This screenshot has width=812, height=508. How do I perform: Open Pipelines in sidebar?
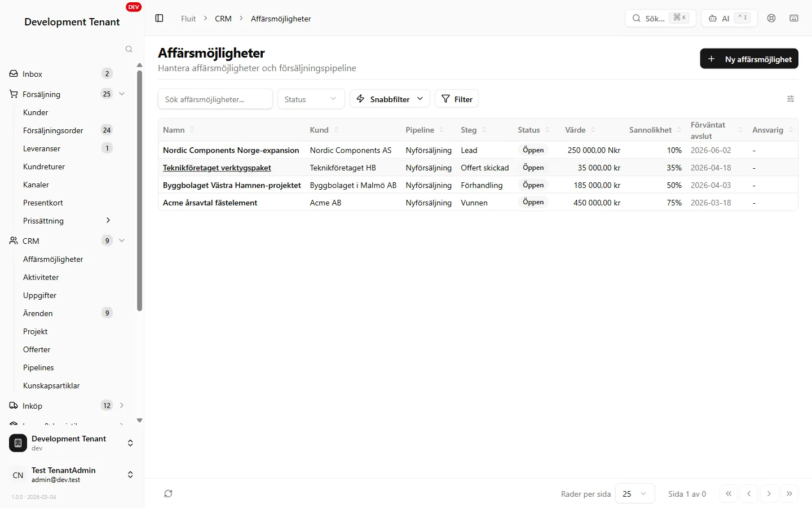(38, 367)
